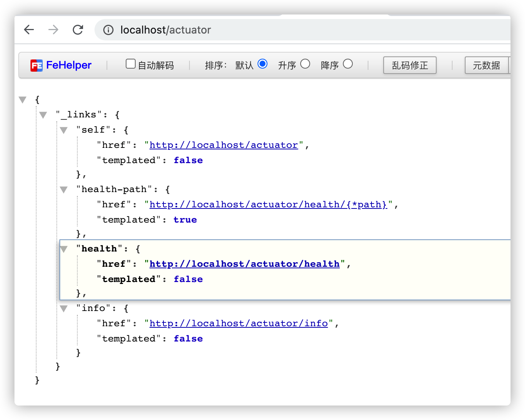Select the 升序 sort radio button

coord(305,64)
